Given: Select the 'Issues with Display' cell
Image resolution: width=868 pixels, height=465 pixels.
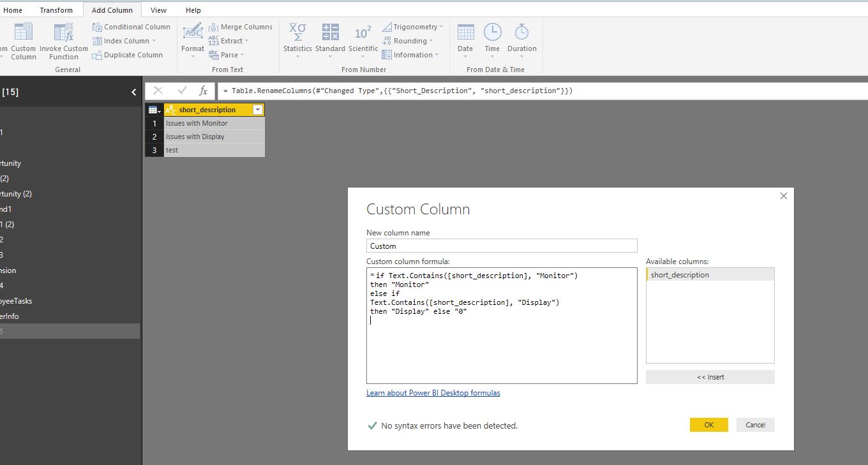Looking at the screenshot, I should pos(214,137).
